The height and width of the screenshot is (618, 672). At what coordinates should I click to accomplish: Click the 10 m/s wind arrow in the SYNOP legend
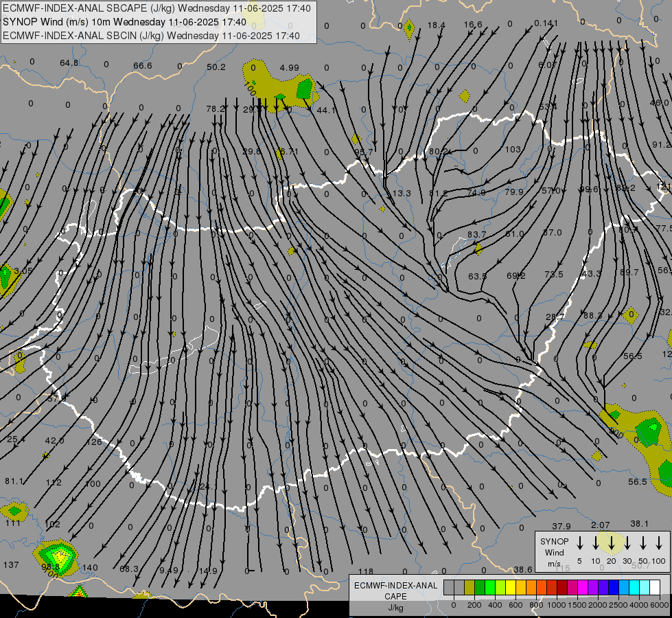pyautogui.click(x=595, y=543)
